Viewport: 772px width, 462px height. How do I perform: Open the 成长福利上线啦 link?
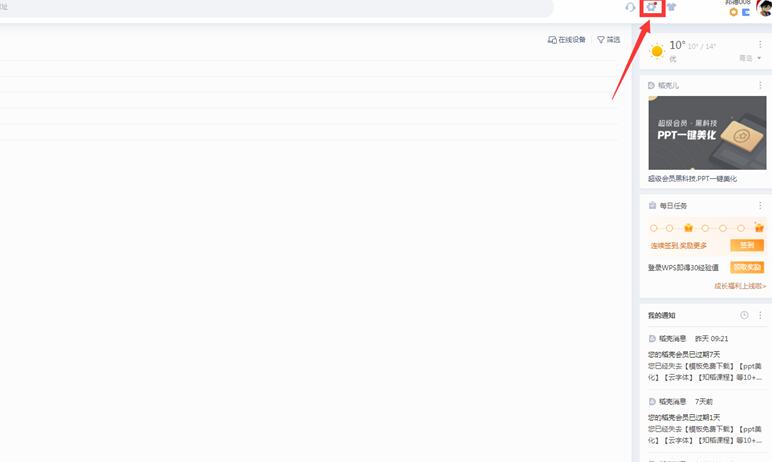pyautogui.click(x=740, y=286)
